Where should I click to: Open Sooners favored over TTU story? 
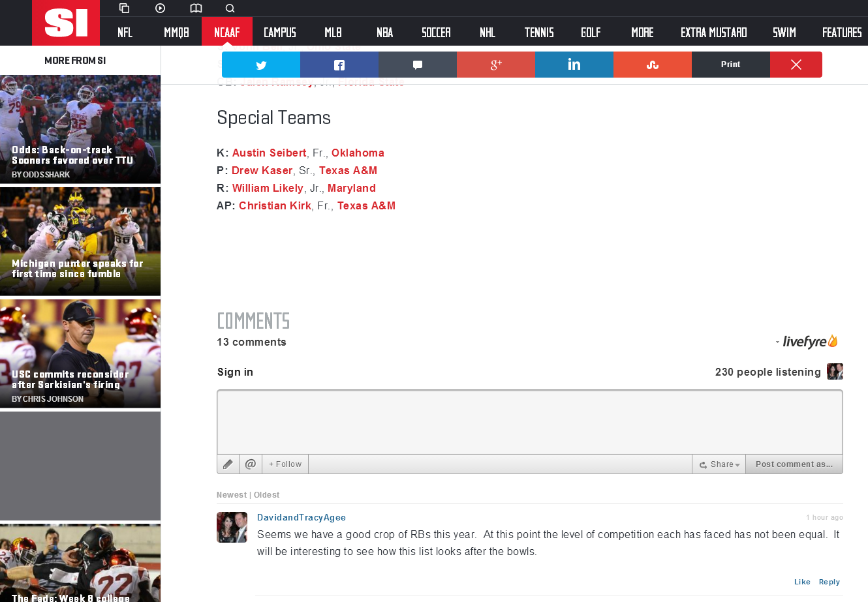(x=80, y=129)
